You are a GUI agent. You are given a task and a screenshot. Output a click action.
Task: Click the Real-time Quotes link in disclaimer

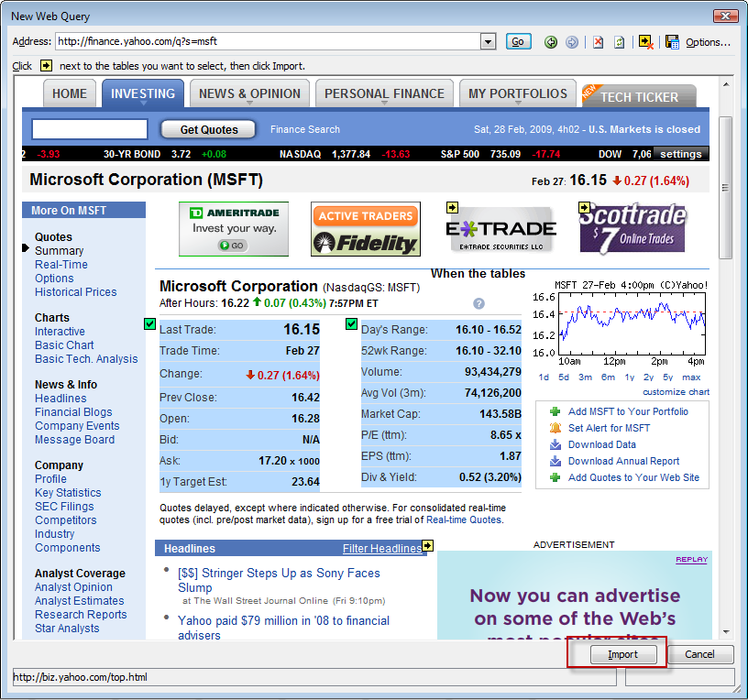[464, 520]
